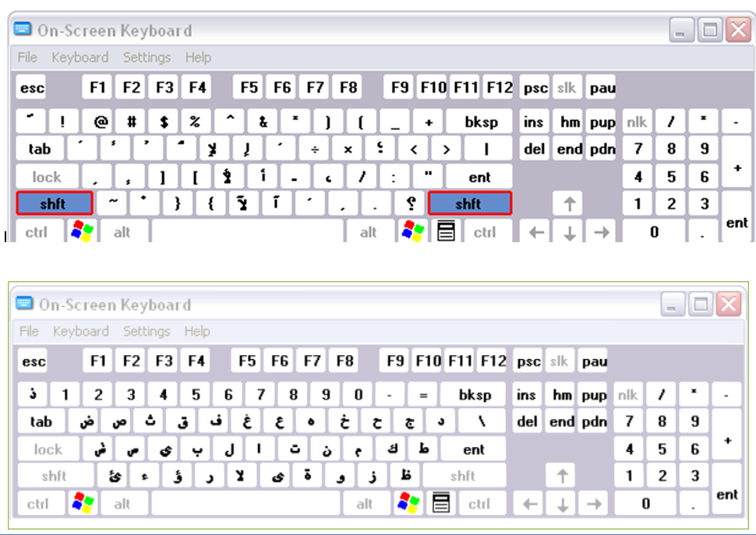Toggle the highlighted left shft key
Viewport: 756px width, 535px height.
54,203
